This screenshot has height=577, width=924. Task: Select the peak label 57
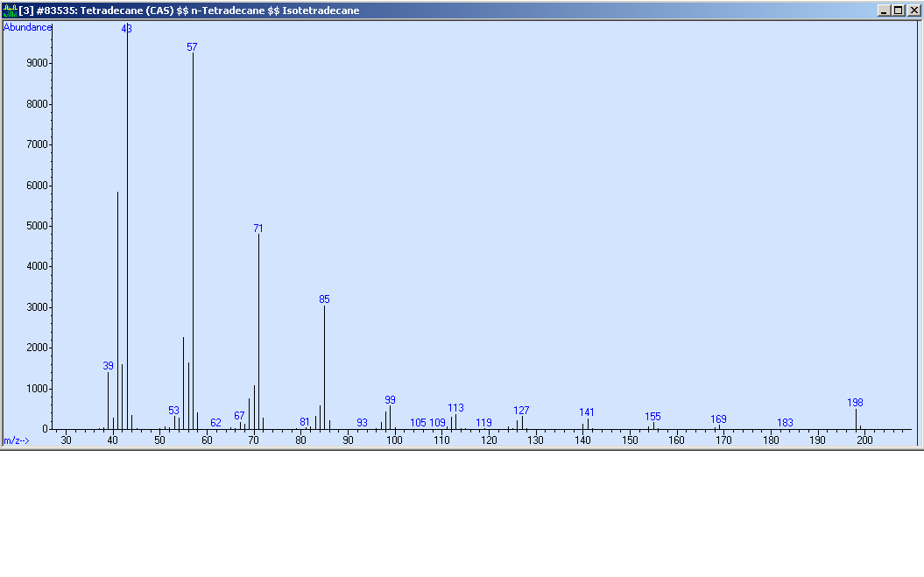click(192, 46)
